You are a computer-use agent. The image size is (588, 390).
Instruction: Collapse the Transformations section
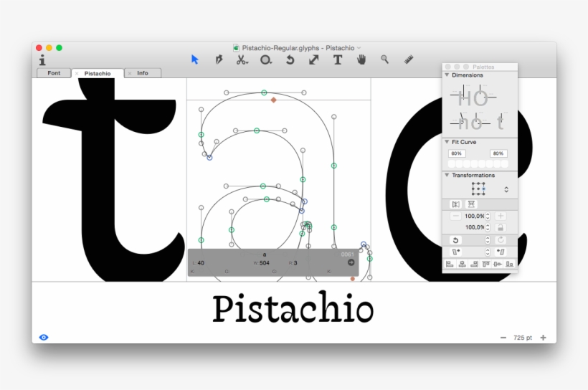tap(447, 175)
